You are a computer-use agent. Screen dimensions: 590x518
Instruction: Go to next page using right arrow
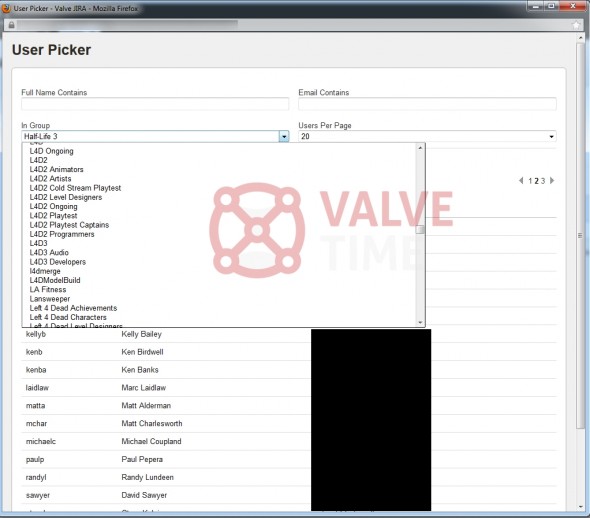coord(552,181)
